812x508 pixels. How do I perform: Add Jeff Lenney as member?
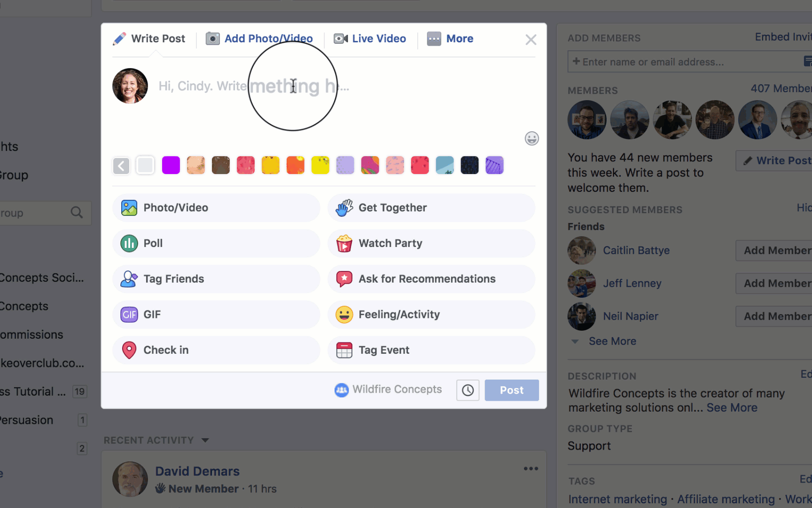(774, 283)
